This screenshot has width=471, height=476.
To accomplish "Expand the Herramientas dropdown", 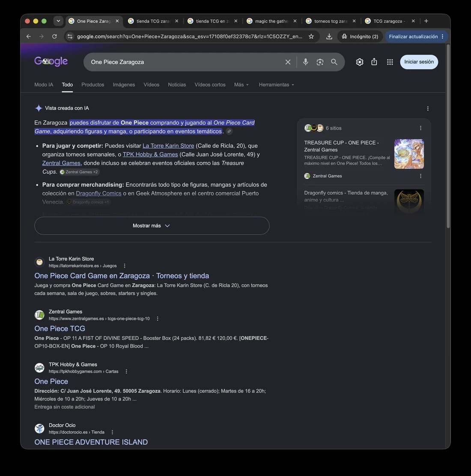I will coord(276,85).
